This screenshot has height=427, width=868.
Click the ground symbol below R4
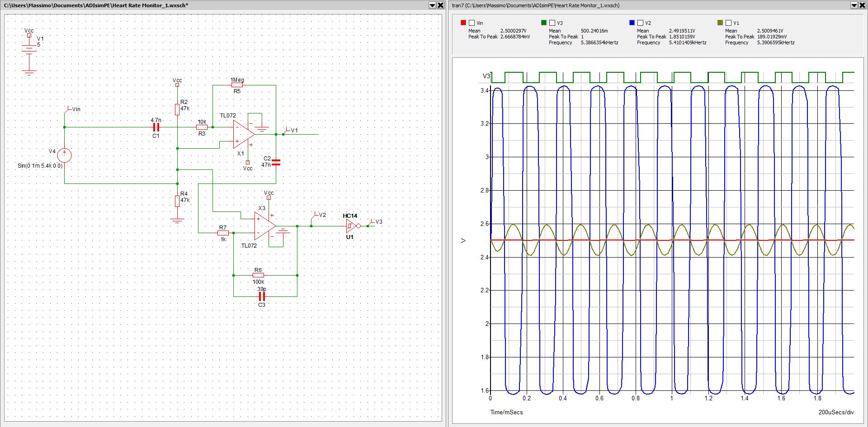(x=177, y=221)
